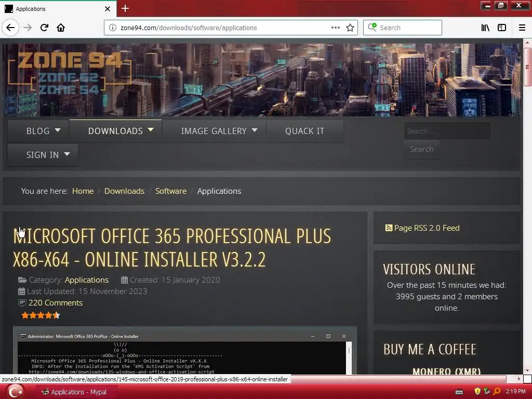This screenshot has height=399, width=532.
Task: Open page actions three-dot menu
Action: click(335, 28)
